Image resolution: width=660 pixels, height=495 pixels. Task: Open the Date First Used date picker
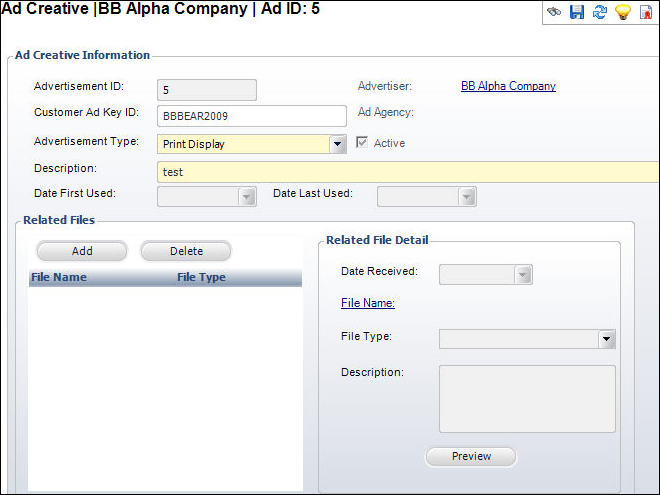click(x=247, y=197)
